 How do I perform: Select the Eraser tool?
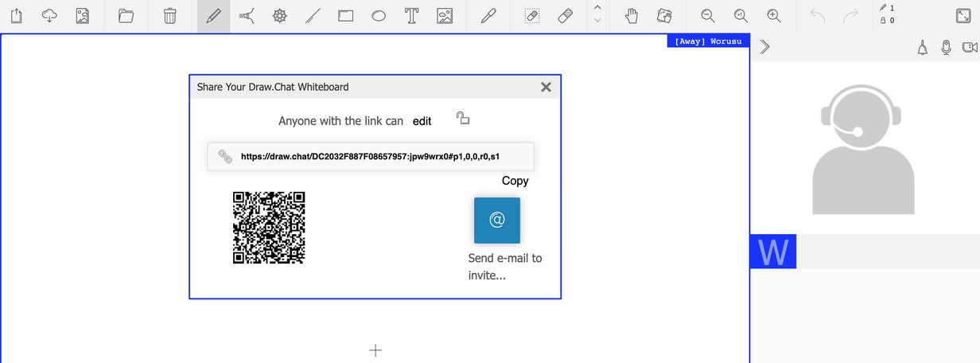(x=565, y=16)
